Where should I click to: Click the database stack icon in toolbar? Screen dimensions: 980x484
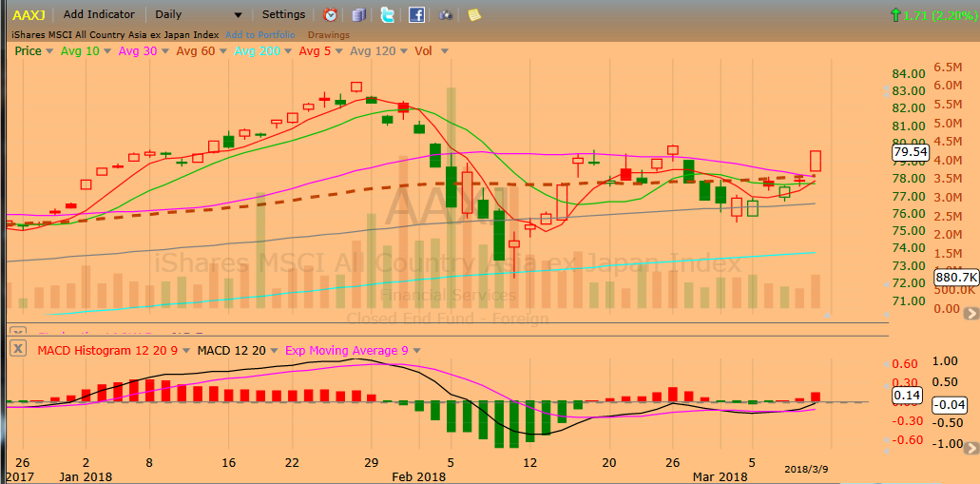coord(358,14)
